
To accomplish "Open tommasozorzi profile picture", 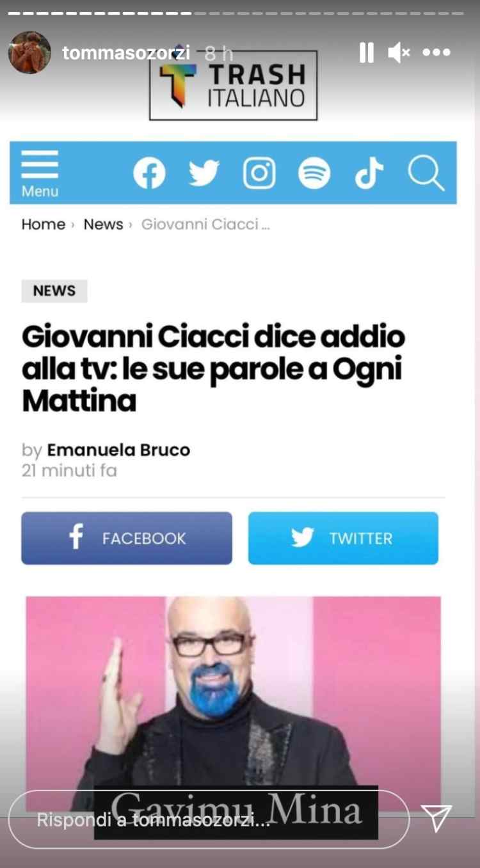I will [x=29, y=52].
